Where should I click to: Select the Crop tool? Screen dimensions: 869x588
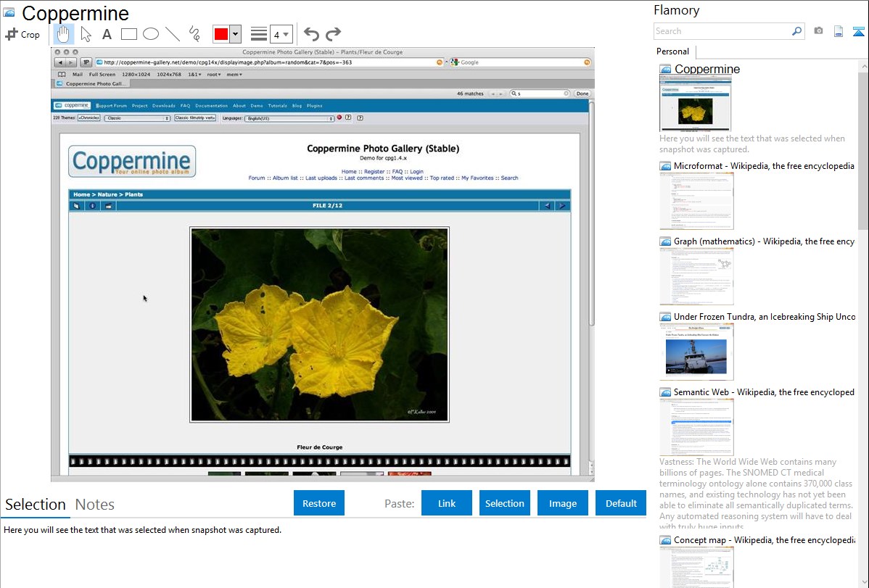click(22, 34)
